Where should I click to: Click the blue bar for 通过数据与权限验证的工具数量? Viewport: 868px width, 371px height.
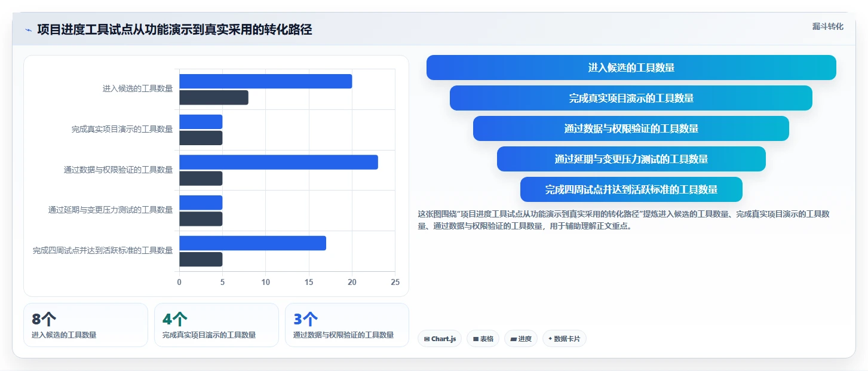[x=278, y=162]
